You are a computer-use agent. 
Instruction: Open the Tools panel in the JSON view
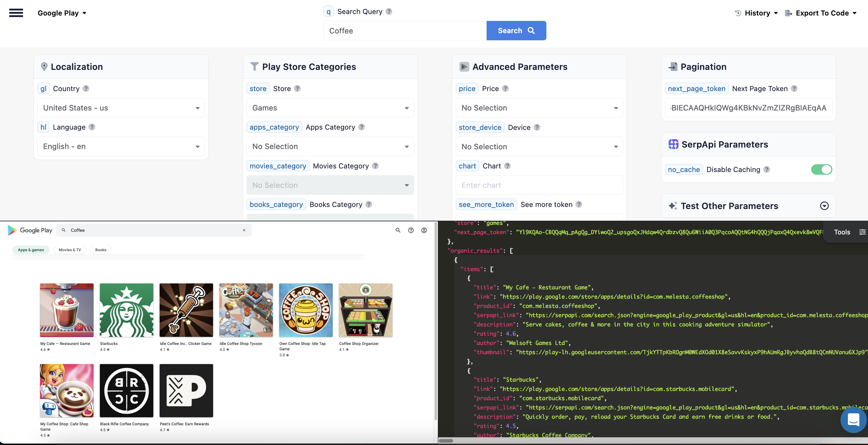[842, 231]
